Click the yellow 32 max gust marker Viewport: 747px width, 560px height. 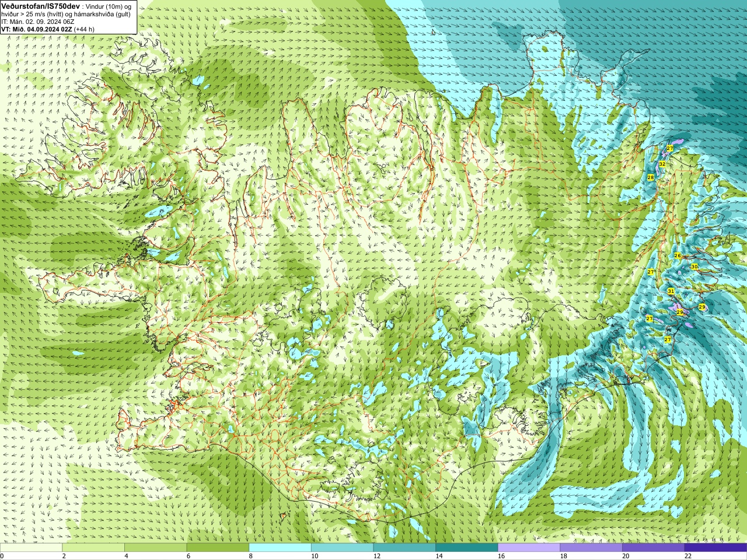pos(662,164)
